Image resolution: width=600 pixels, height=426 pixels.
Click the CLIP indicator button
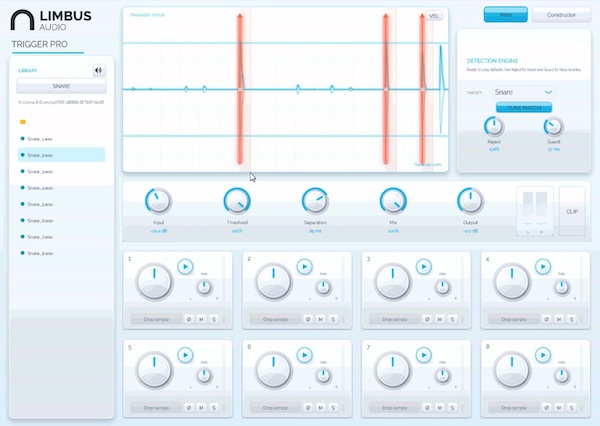(572, 211)
